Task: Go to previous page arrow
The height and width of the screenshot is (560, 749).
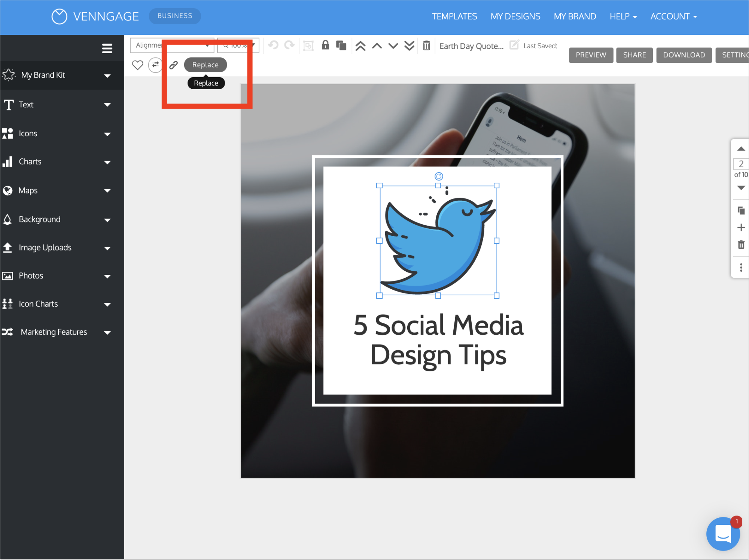Action: tap(741, 149)
